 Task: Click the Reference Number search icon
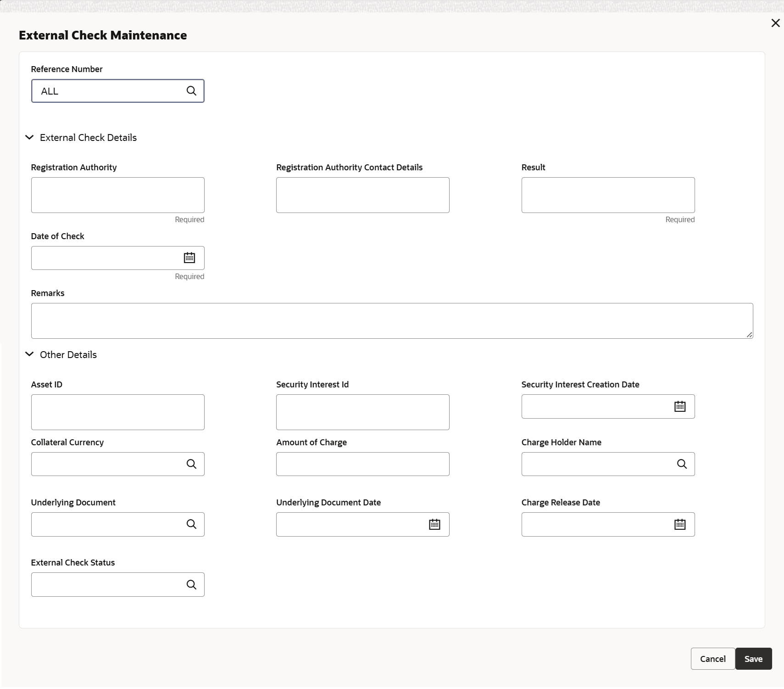[x=191, y=91]
